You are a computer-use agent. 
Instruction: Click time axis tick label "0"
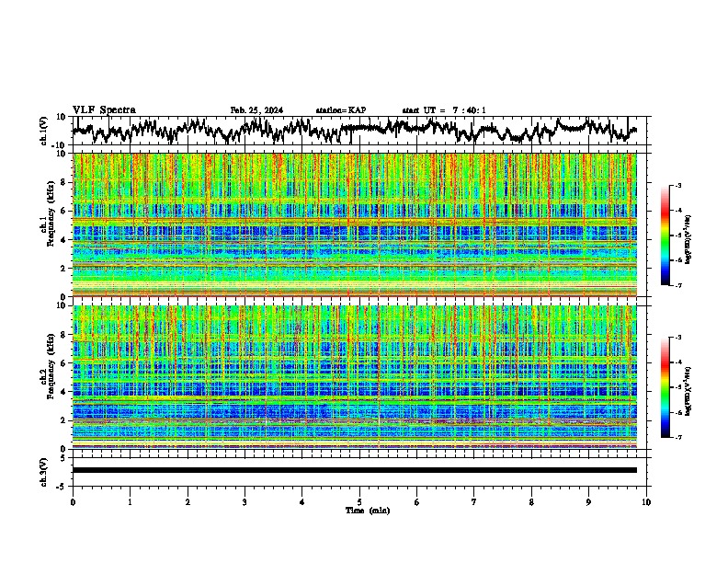(x=73, y=502)
